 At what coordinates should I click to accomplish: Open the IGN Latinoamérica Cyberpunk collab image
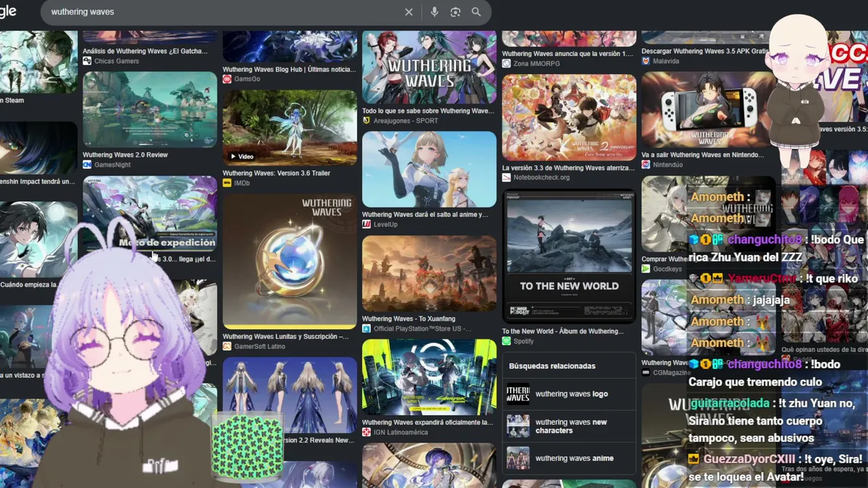tap(429, 378)
